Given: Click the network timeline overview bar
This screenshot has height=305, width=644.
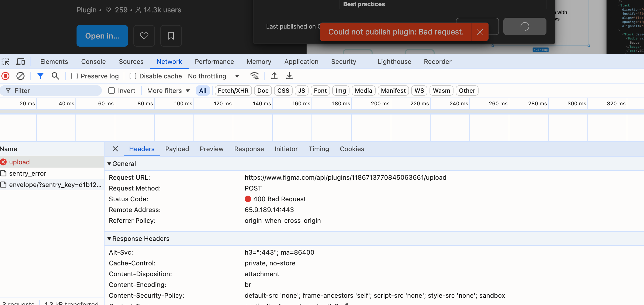Looking at the screenshot, I should click(322, 112).
